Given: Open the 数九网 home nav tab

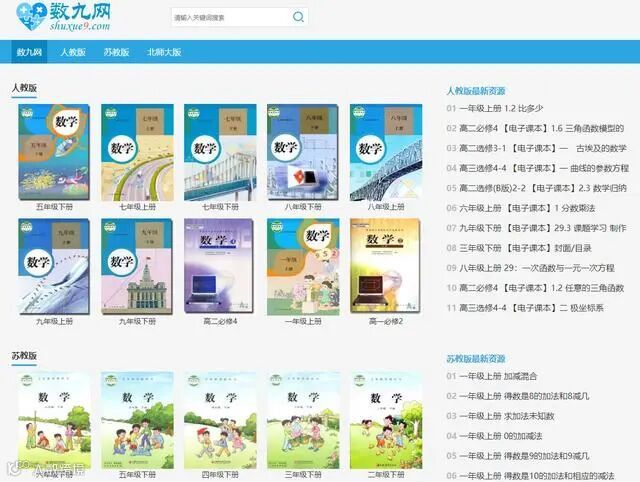Looking at the screenshot, I should click(x=29, y=52).
